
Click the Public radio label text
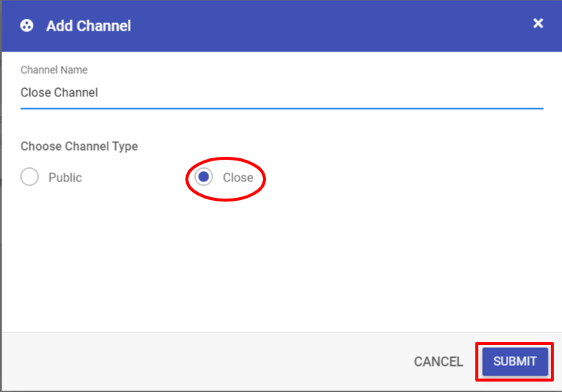click(65, 178)
